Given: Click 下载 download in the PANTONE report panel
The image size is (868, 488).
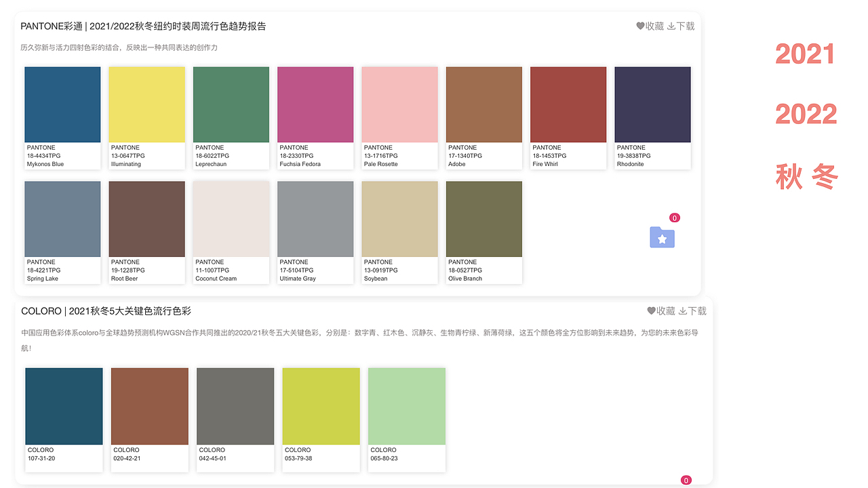Looking at the screenshot, I should 682,26.
